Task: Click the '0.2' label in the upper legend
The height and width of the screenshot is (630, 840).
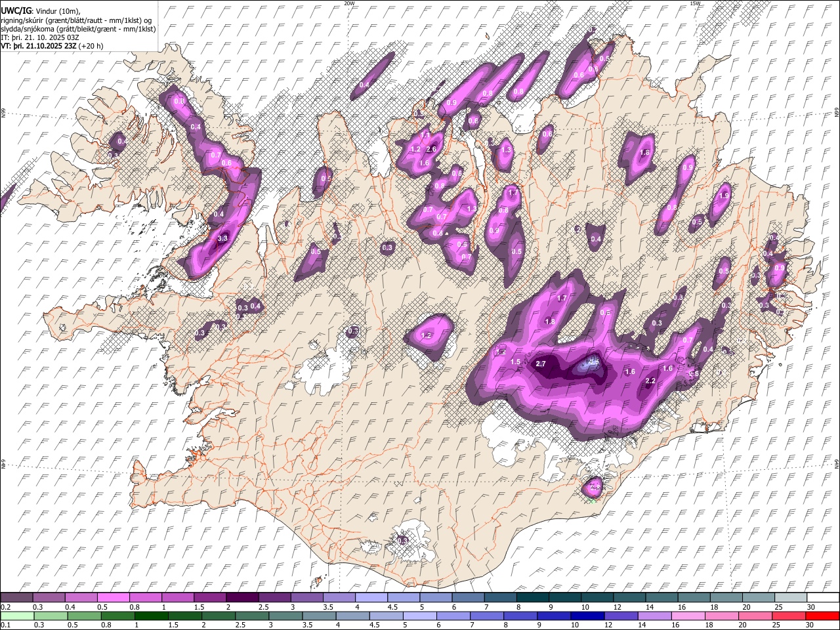Action: [5, 607]
